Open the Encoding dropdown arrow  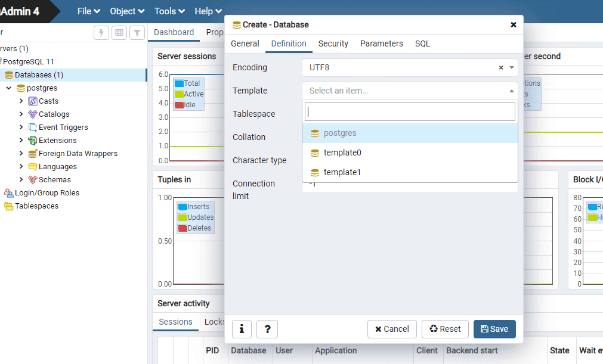click(x=512, y=68)
